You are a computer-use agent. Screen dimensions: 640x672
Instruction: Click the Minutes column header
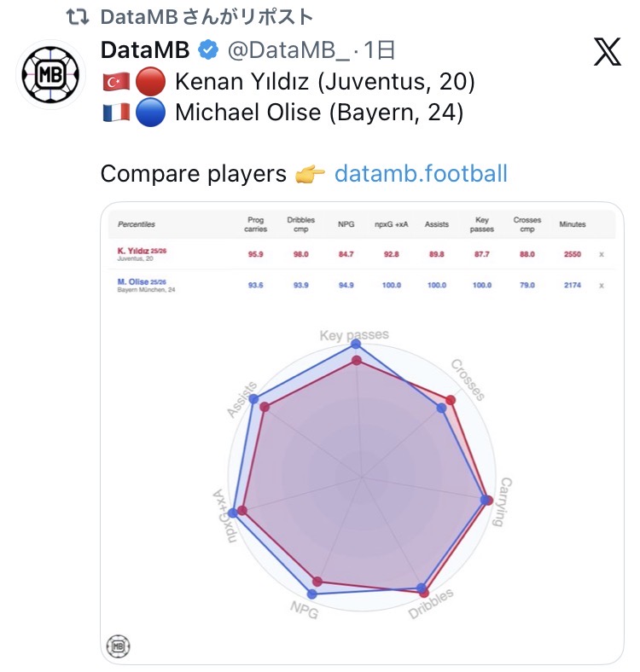point(572,224)
